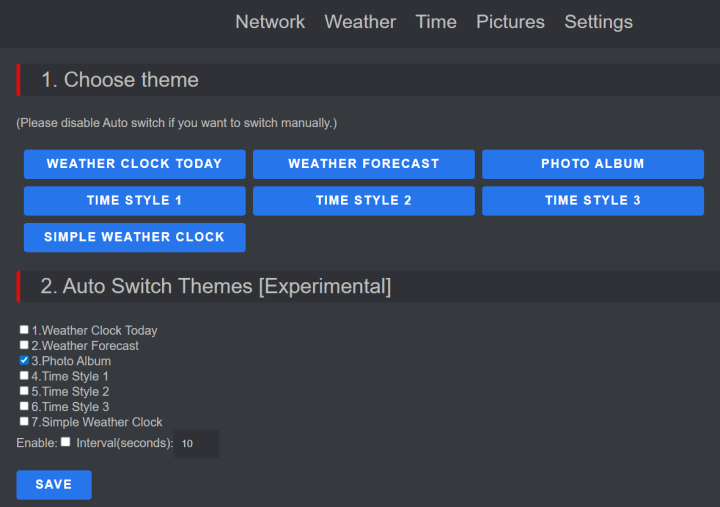Select the Weather Clock Today theme button

(135, 164)
